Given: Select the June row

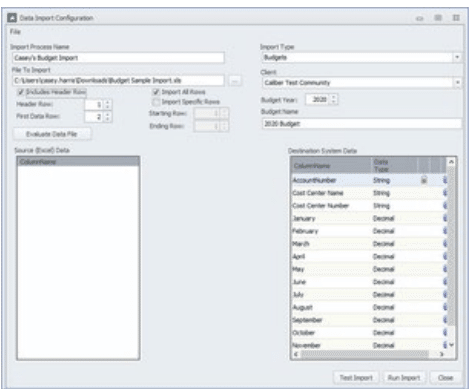Looking at the screenshot, I should click(x=369, y=282).
